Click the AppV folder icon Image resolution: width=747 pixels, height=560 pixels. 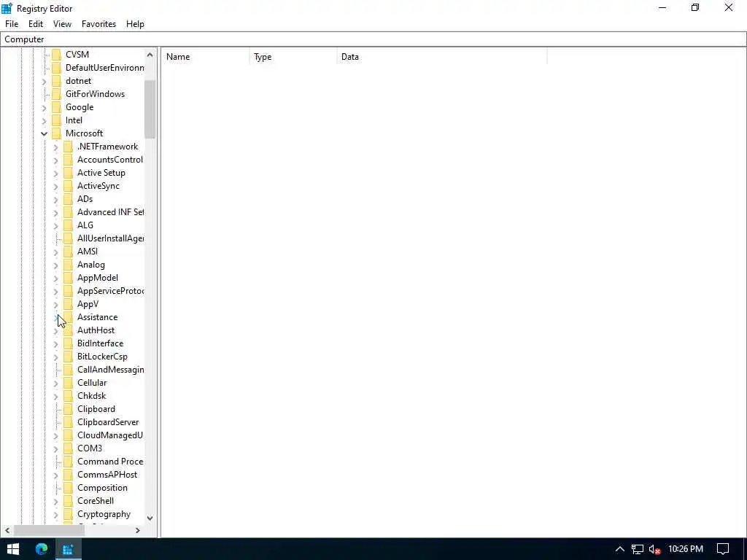(x=69, y=304)
